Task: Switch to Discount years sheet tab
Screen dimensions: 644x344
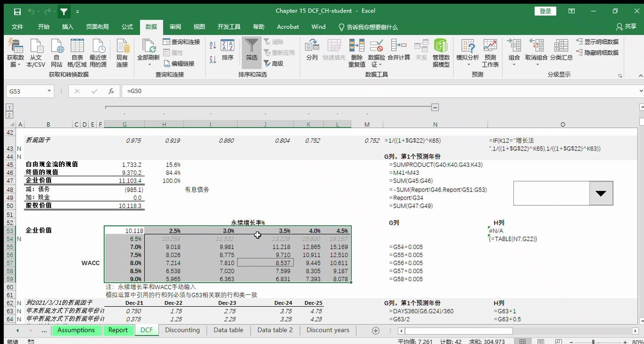Action: (328, 330)
